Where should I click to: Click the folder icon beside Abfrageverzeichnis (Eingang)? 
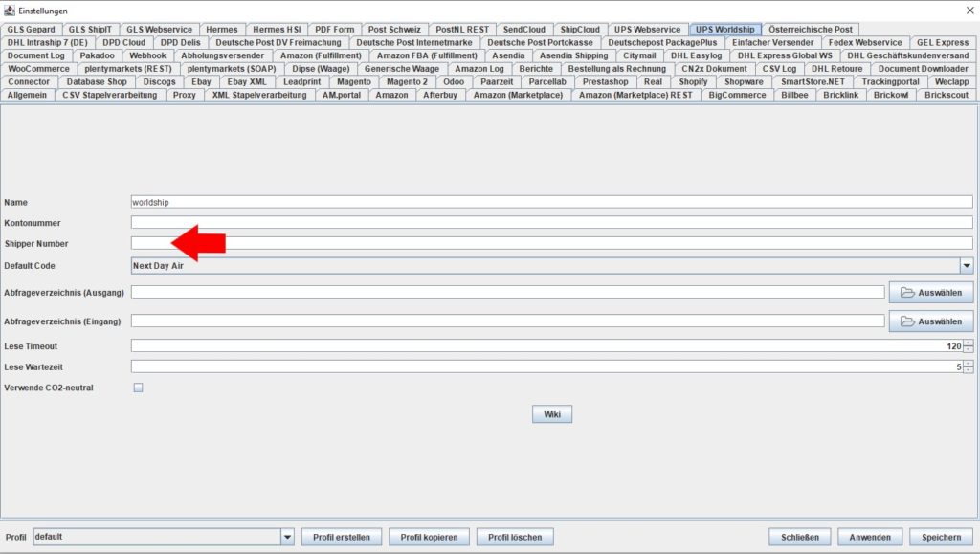pos(907,321)
